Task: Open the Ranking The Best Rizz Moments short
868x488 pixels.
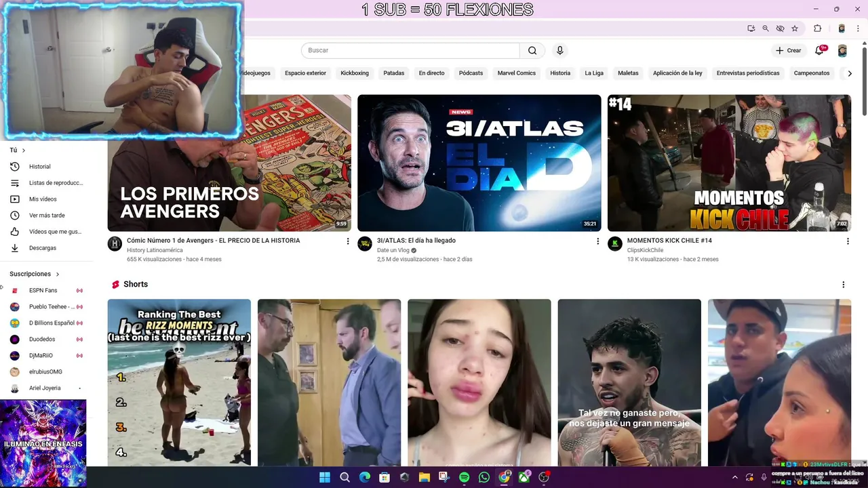Action: point(179,382)
